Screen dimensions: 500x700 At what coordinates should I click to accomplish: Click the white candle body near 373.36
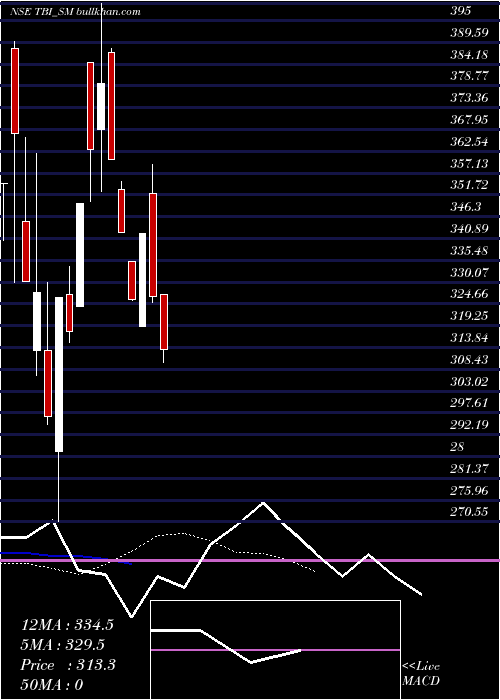pyautogui.click(x=101, y=106)
